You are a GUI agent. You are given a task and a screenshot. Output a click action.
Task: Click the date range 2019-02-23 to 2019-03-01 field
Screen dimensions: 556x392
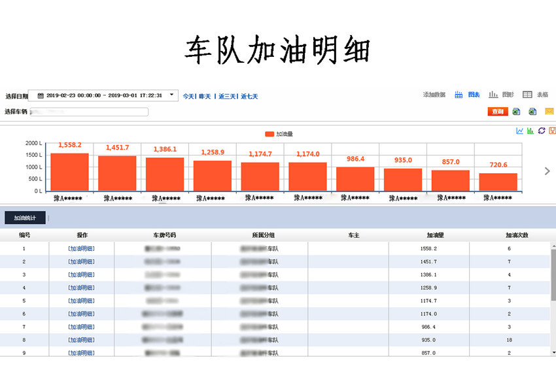[x=103, y=95]
